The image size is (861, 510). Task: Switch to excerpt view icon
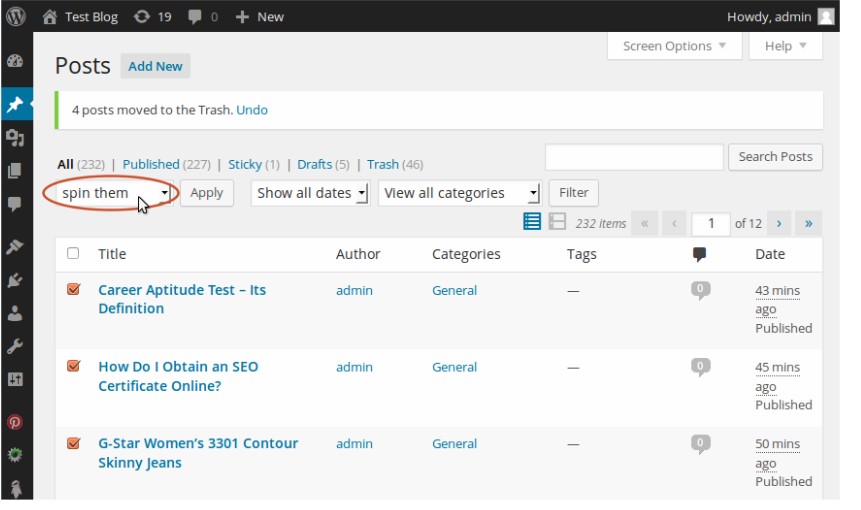pos(557,222)
